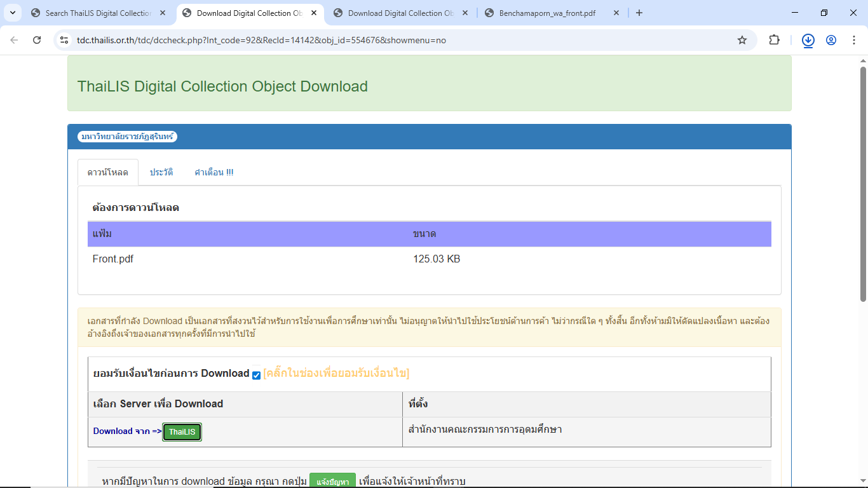The width and height of the screenshot is (868, 488).
Task: Open Chrome three-dot menu
Action: tap(853, 40)
